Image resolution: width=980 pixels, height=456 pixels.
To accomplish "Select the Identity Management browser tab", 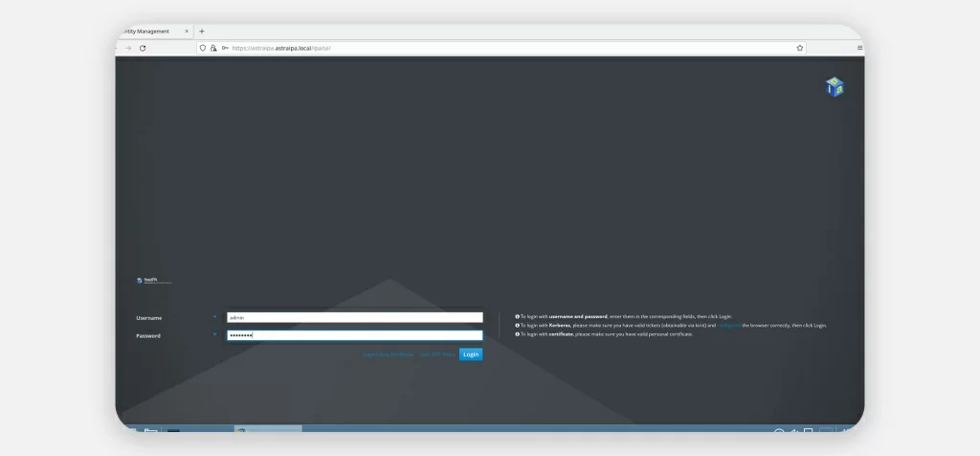I will [x=144, y=31].
